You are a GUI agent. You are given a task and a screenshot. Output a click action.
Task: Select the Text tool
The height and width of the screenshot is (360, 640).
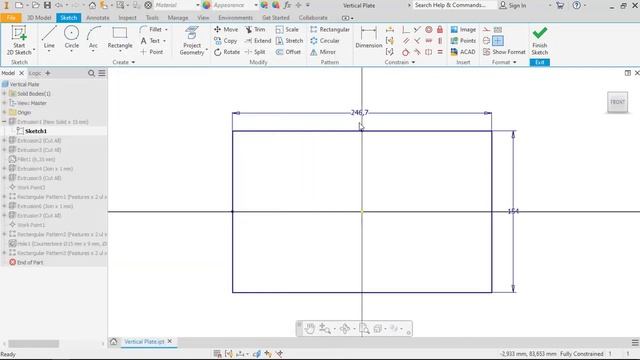pos(150,41)
